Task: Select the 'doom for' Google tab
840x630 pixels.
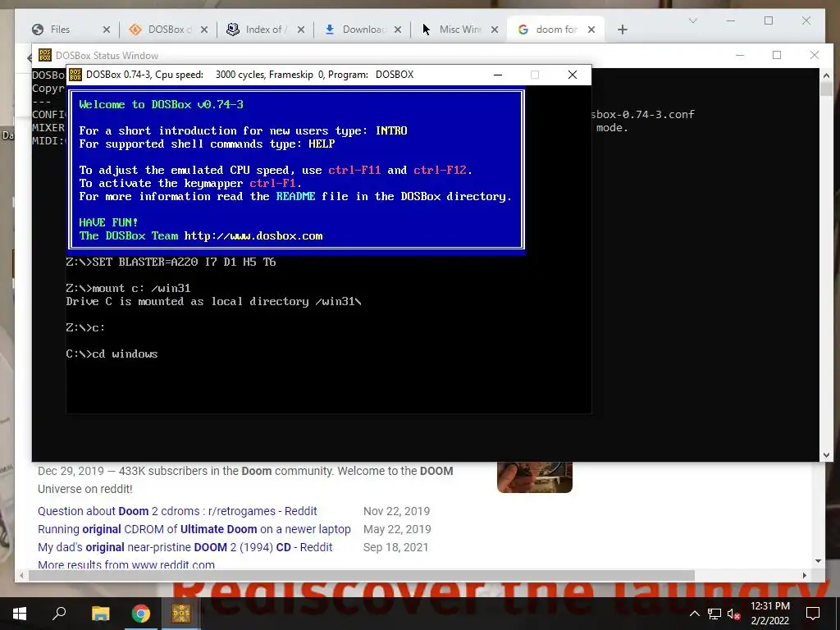Action: click(556, 30)
